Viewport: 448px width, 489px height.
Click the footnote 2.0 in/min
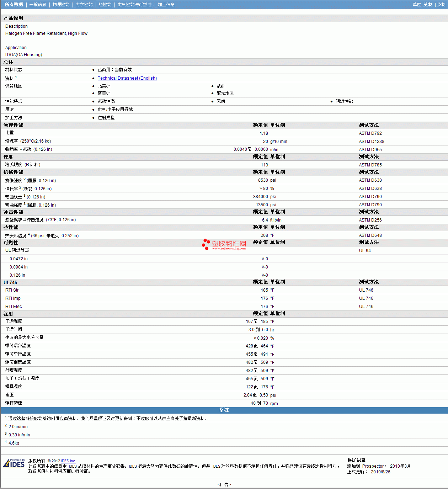(x=18, y=427)
